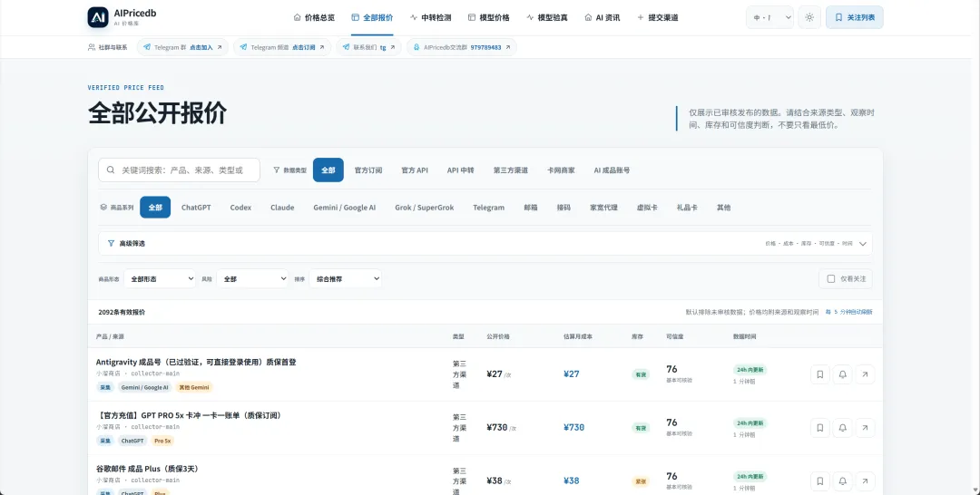Image resolution: width=980 pixels, height=495 pixels.
Task: Click the 数据类型 filter icon
Action: 276,170
